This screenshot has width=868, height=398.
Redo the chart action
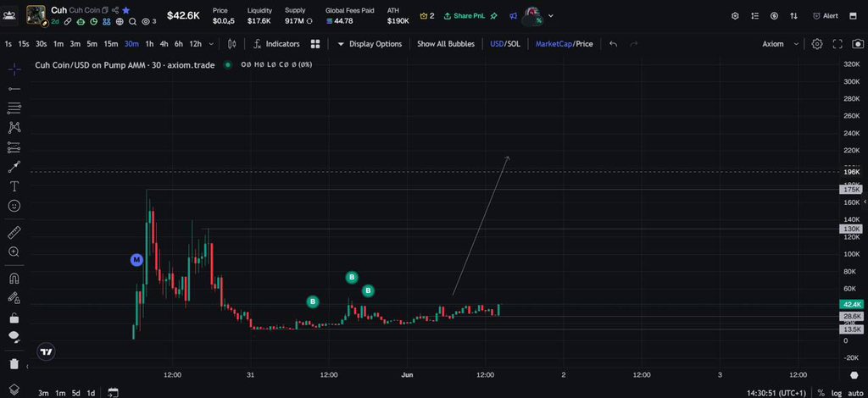click(634, 44)
